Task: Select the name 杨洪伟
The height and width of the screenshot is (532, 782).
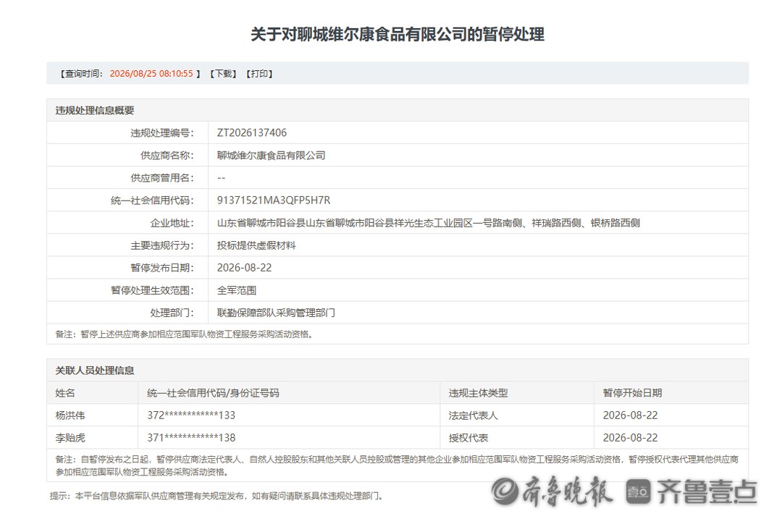Action: coord(70,415)
